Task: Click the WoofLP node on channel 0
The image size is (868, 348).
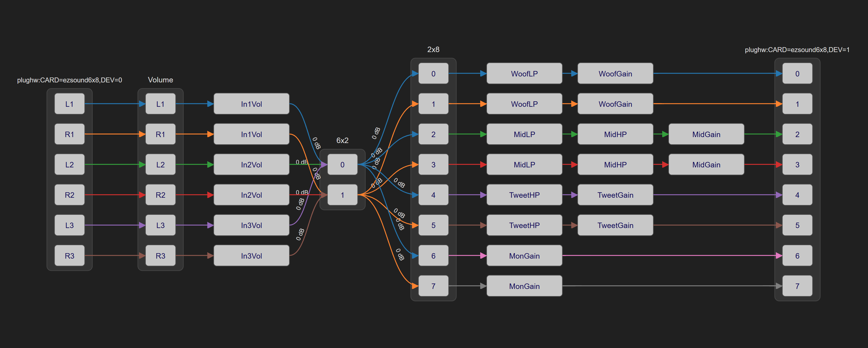Action: pos(524,74)
